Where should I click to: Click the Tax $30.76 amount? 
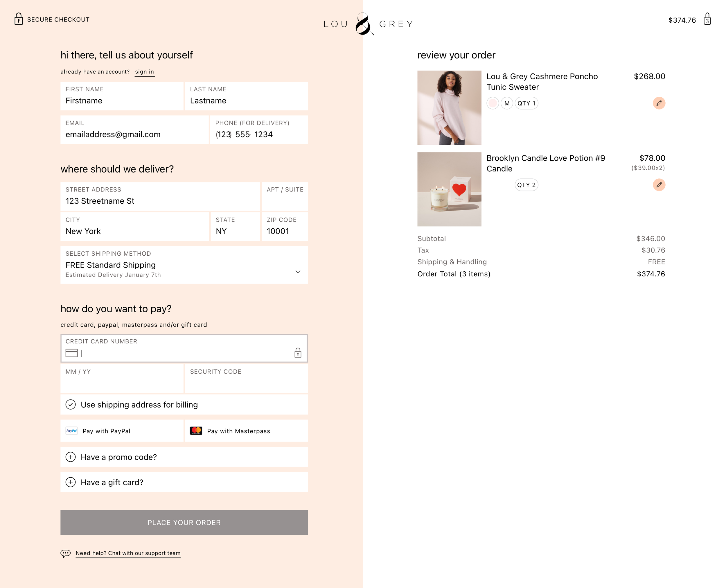coord(653,250)
